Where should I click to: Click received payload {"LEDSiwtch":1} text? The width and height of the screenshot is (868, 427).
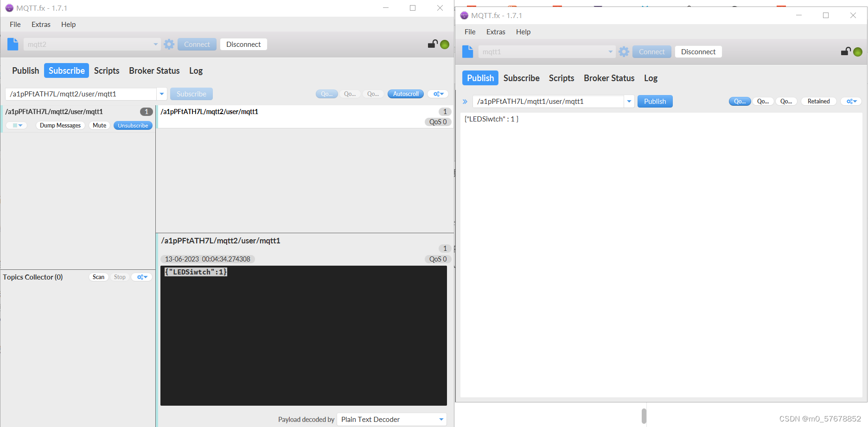(196, 272)
